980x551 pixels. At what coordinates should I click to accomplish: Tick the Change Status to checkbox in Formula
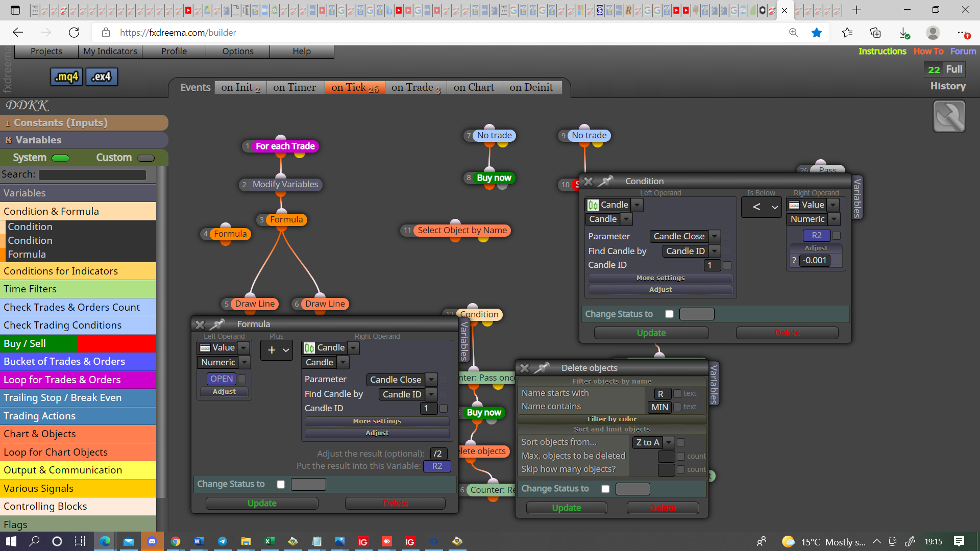tap(281, 484)
